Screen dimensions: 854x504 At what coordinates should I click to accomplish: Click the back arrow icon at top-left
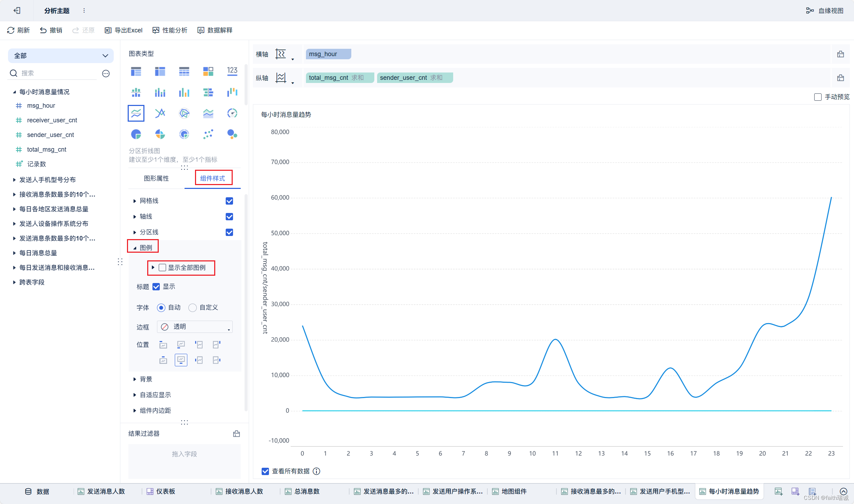(17, 11)
